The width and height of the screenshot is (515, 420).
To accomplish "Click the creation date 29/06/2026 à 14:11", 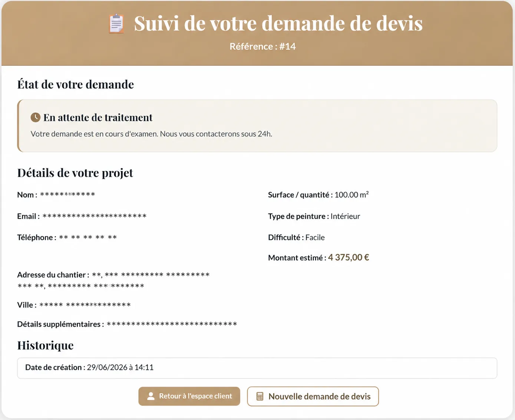I will click(120, 367).
